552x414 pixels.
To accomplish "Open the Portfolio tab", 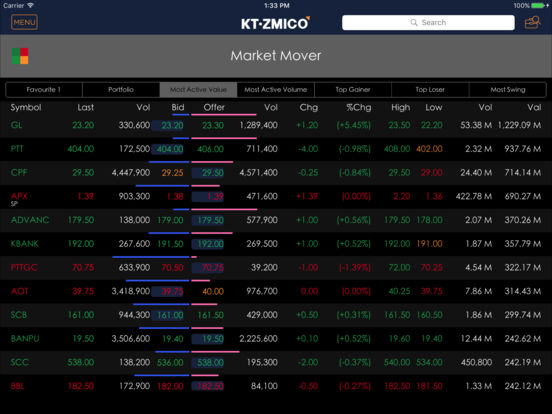I will (x=121, y=89).
